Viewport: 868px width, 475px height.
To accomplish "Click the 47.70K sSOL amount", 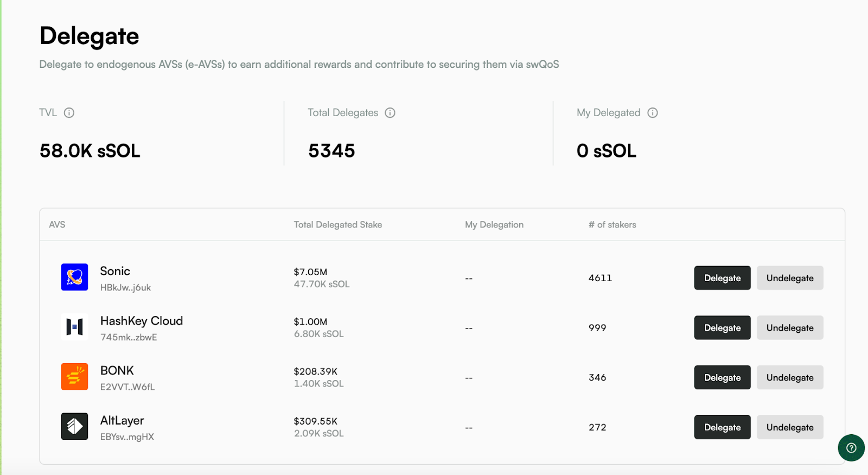I will [x=322, y=284].
